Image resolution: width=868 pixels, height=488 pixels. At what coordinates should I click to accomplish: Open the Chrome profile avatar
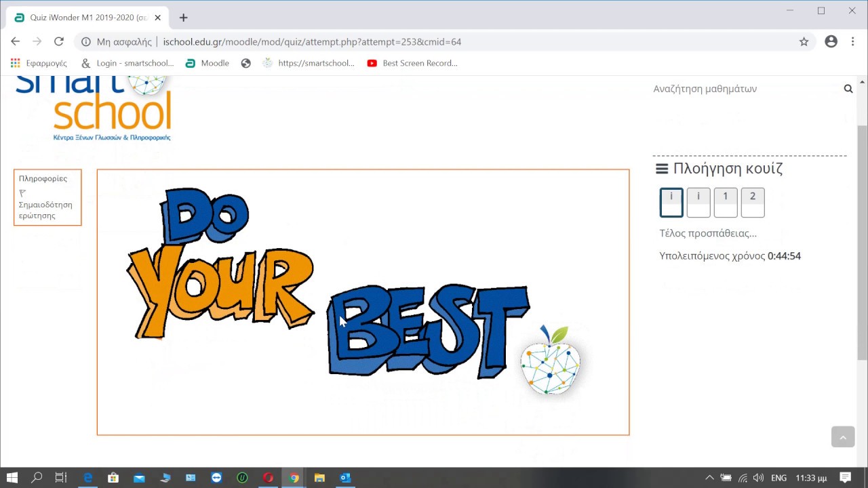click(x=831, y=41)
